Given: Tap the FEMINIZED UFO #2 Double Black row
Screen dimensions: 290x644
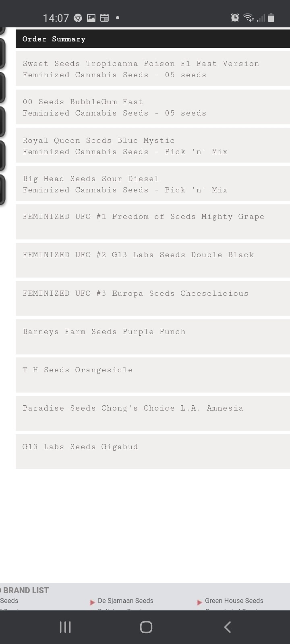Looking at the screenshot, I should click(153, 260).
